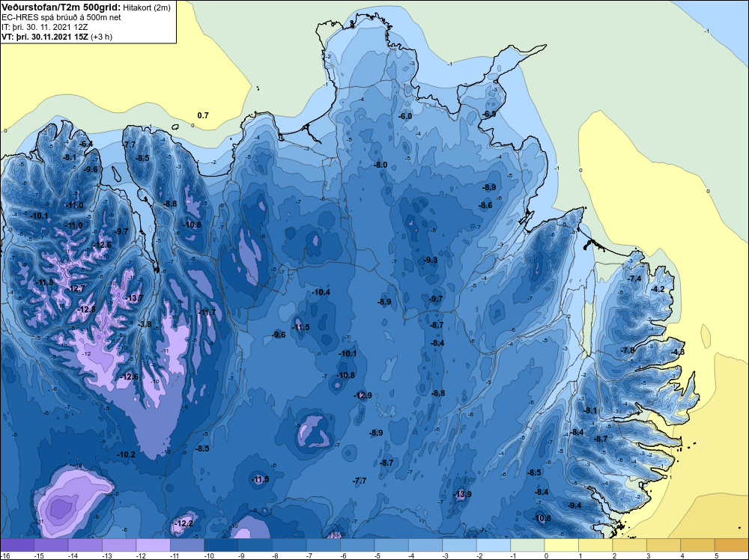The height and width of the screenshot is (560, 749).
Task: Click the title 'Veðurstofan/T2m 500grid'
Action: [61, 7]
